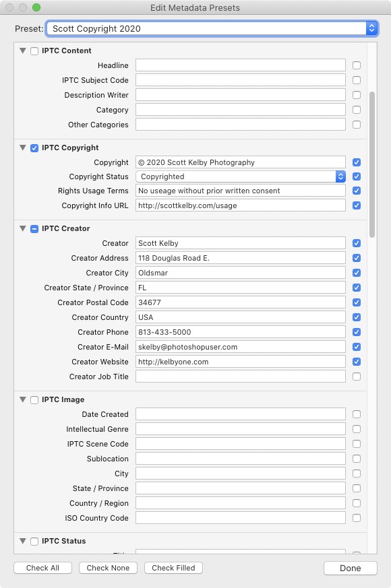
Task: Collapse the IPTC Status section triangle
Action: [23, 541]
